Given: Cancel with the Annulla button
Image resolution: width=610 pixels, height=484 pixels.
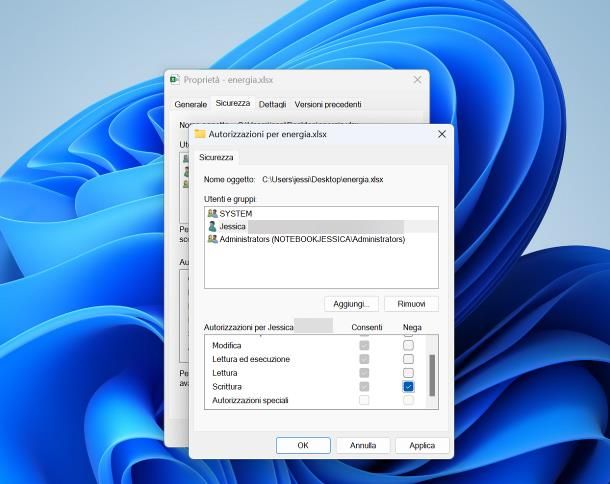Looking at the screenshot, I should 363,445.
